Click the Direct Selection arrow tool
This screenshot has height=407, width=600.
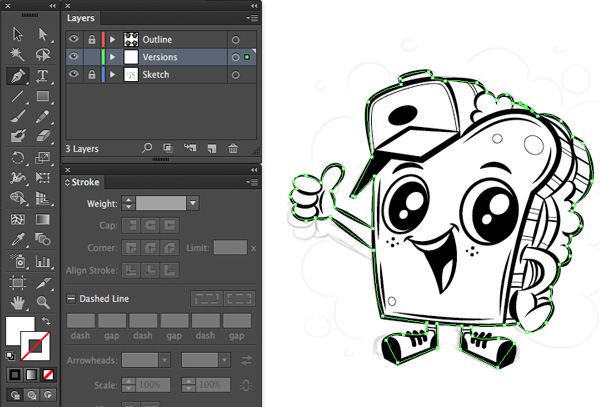(x=43, y=35)
